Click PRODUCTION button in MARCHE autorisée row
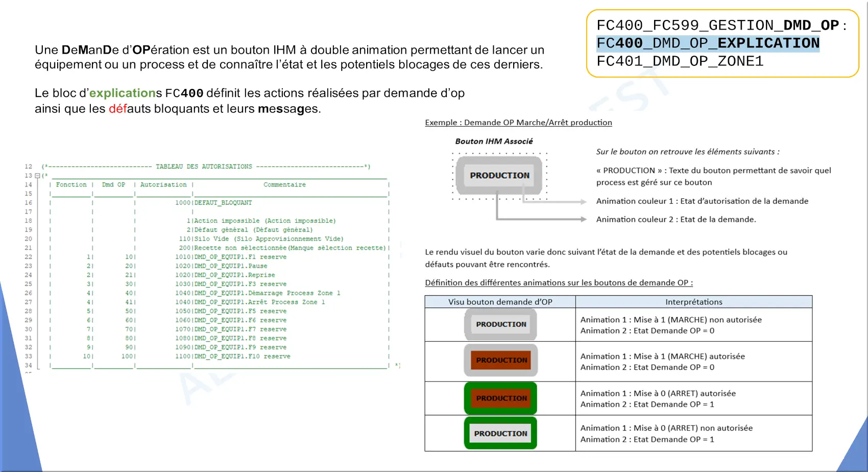868x472 pixels. point(501,360)
